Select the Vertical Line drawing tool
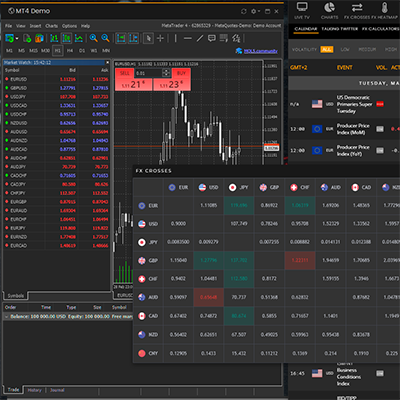The image size is (400, 400). (x=176, y=38)
